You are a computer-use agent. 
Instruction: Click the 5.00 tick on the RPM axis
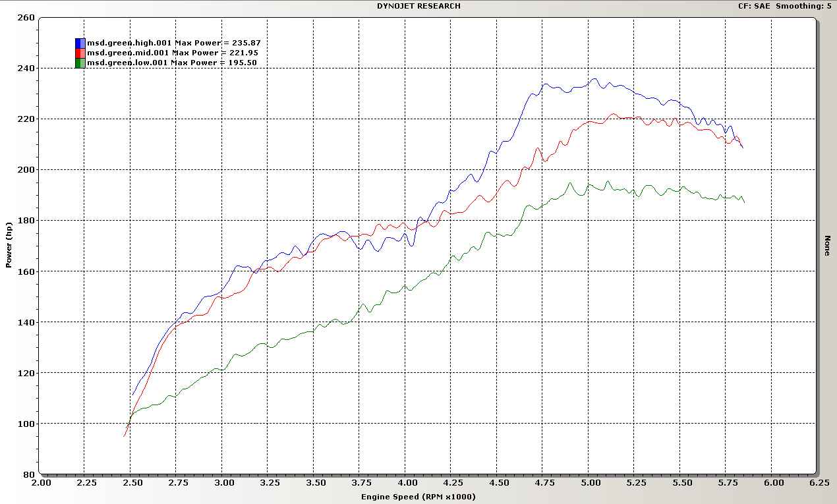click(591, 483)
